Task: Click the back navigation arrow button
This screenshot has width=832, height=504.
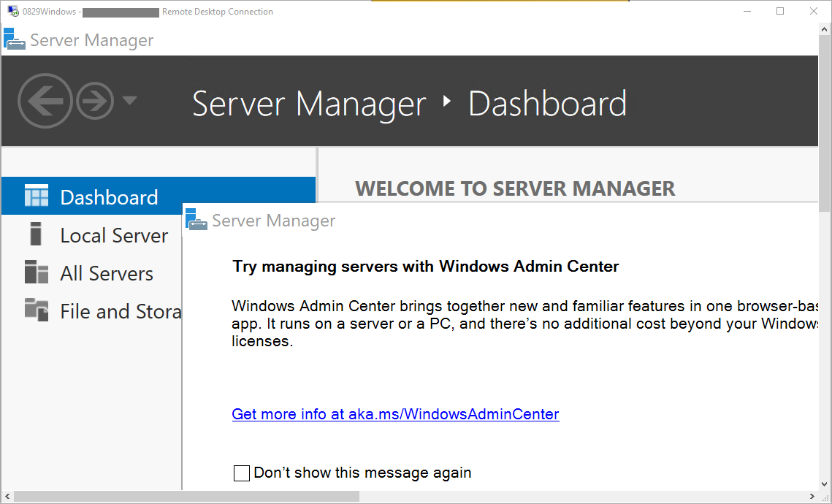Action: click(x=45, y=101)
